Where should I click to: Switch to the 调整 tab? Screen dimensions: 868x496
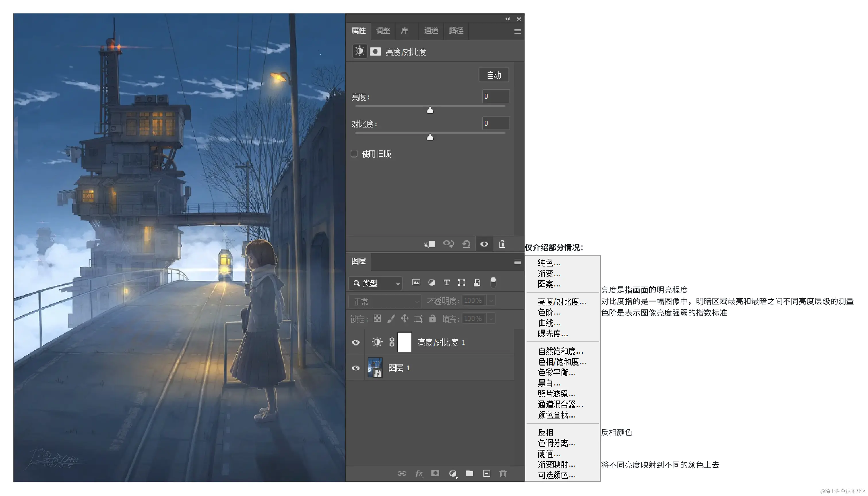pyautogui.click(x=383, y=31)
